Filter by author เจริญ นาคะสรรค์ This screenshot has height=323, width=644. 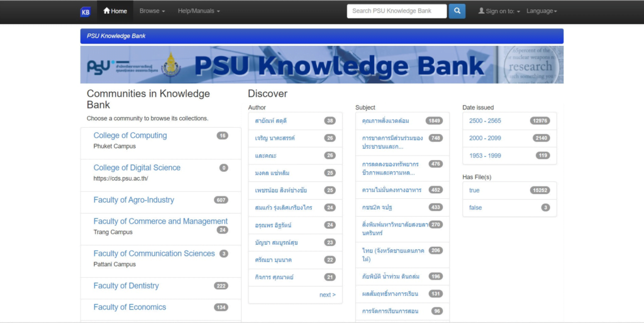[275, 138]
